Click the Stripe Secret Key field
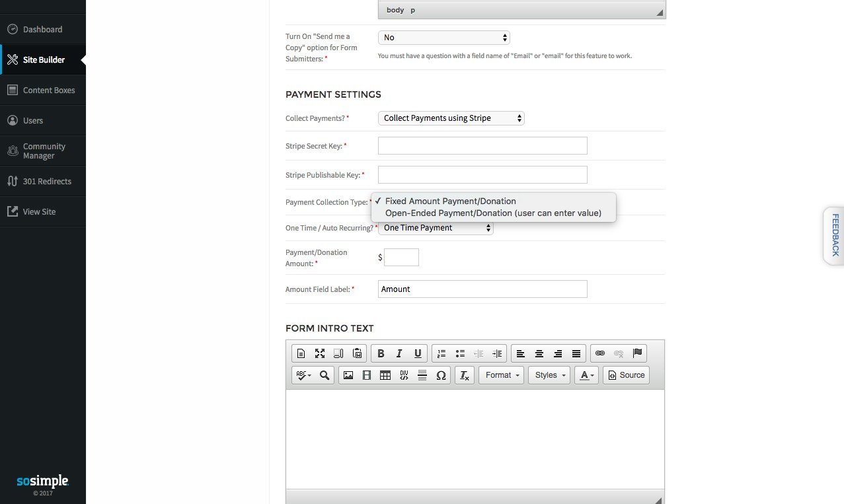Image resolution: width=844 pixels, height=504 pixels. click(x=482, y=146)
